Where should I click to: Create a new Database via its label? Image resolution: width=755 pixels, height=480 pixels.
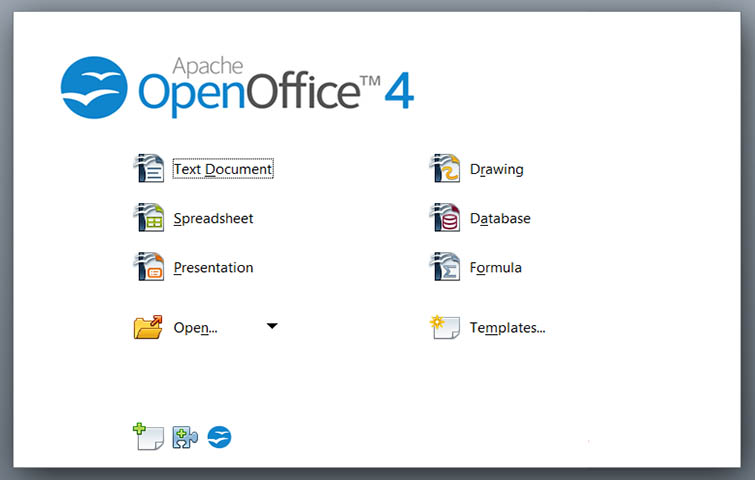click(x=500, y=219)
